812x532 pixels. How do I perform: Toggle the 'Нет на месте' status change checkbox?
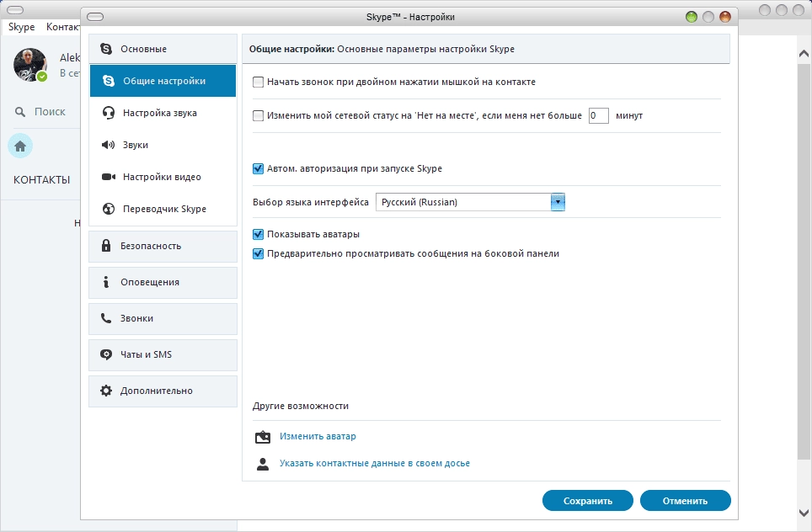tap(258, 115)
